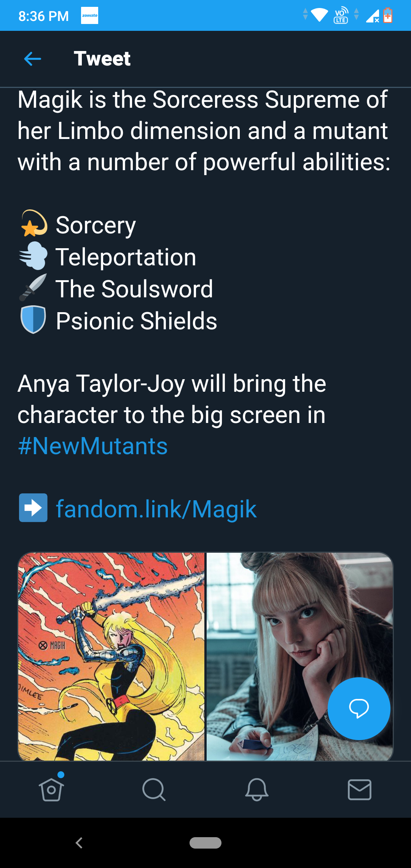Tap the Android system back chevron
Image resolution: width=411 pixels, height=868 pixels.
(x=79, y=843)
